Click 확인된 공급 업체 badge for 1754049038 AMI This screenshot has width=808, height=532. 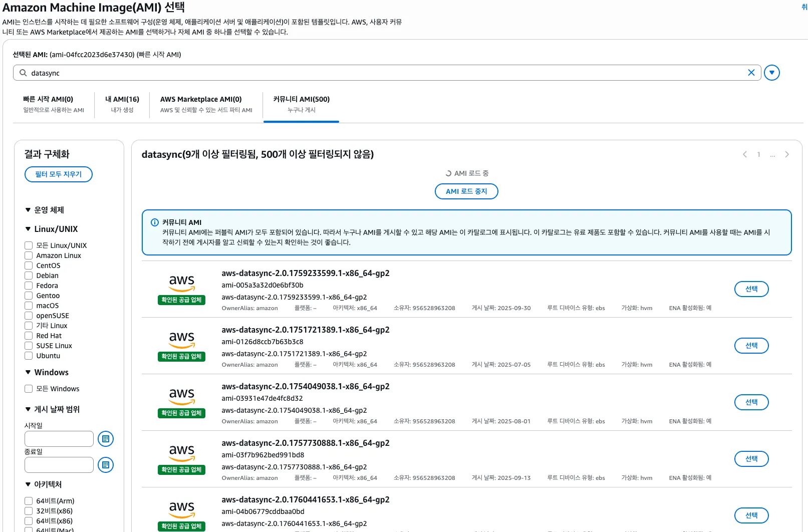[181, 413]
